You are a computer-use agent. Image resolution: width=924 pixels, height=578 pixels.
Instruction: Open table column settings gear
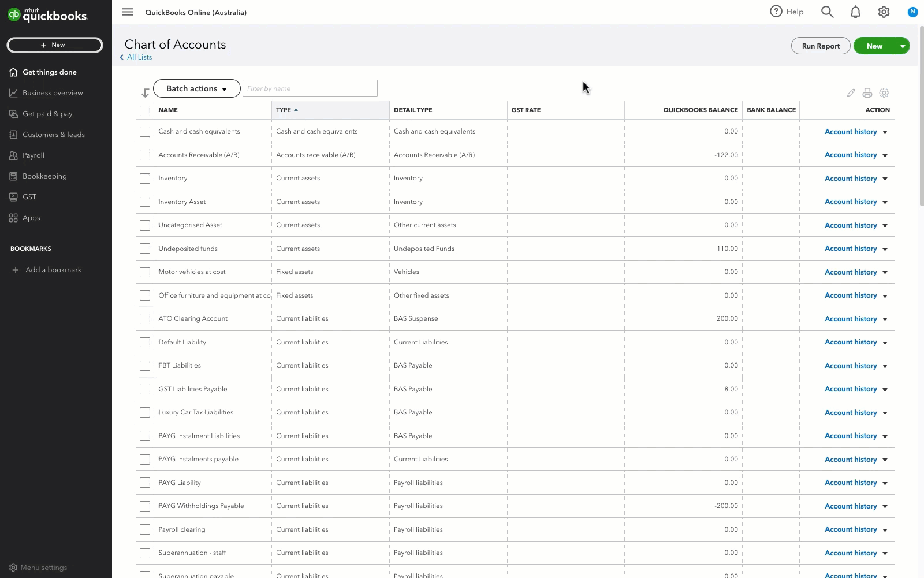pyautogui.click(x=884, y=93)
